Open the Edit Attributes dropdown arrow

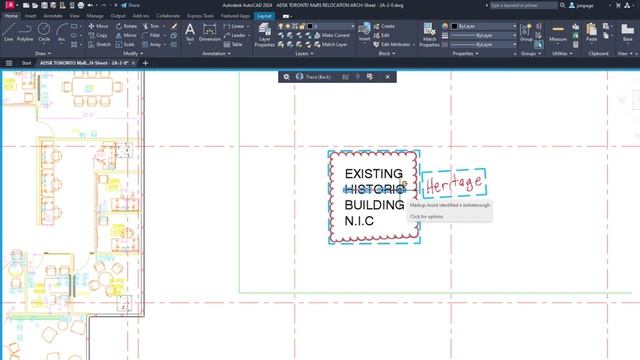pos(414,44)
